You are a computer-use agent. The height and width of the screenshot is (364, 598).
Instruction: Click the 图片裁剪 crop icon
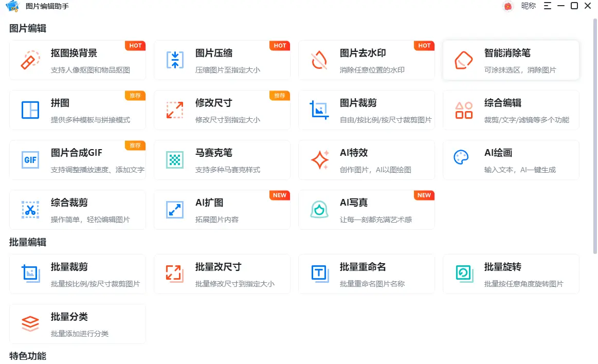319,110
